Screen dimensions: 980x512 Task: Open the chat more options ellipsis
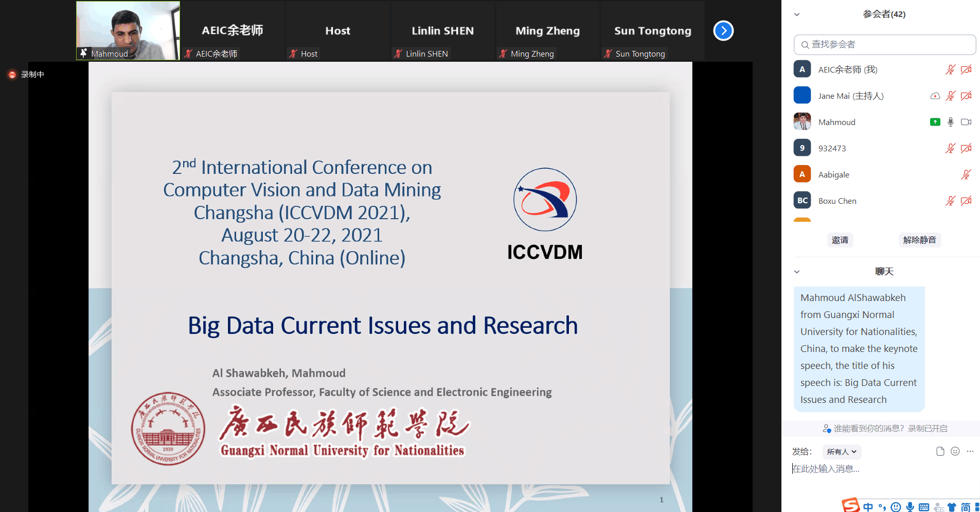[x=970, y=451]
